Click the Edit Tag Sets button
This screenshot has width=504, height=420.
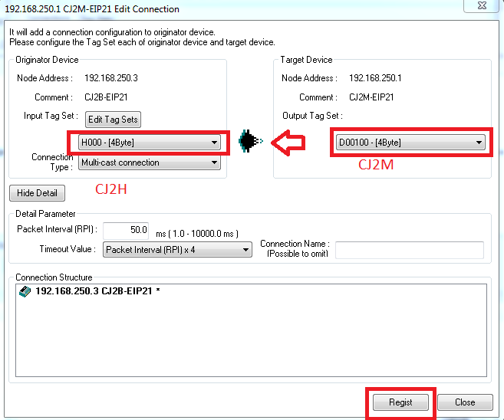[113, 120]
